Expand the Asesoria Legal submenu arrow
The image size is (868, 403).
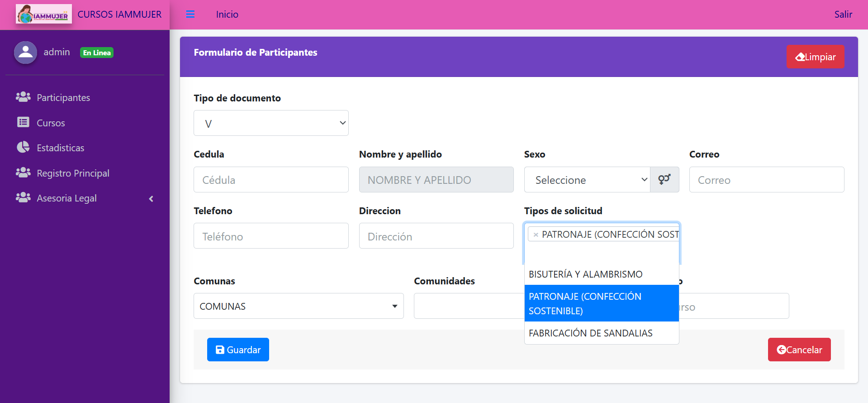click(x=151, y=199)
